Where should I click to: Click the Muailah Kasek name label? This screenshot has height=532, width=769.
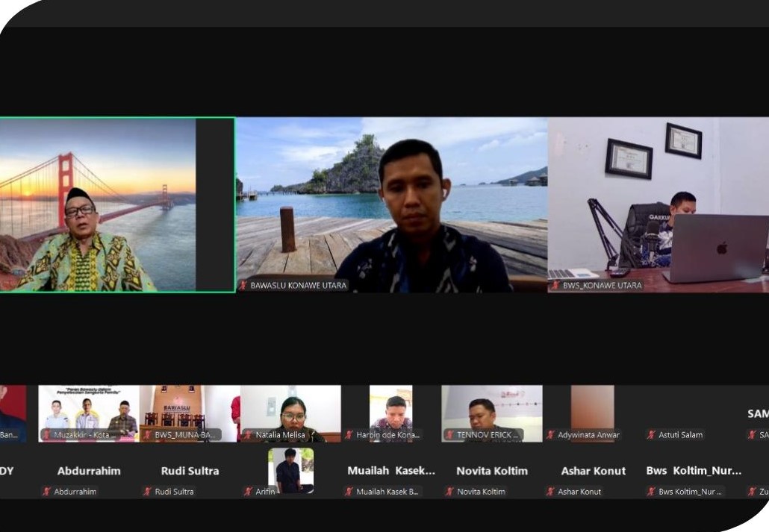click(x=390, y=471)
